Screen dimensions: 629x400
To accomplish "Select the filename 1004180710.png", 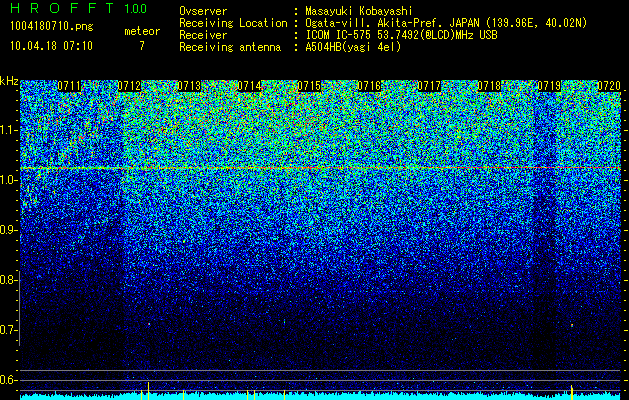I will coord(52,27).
